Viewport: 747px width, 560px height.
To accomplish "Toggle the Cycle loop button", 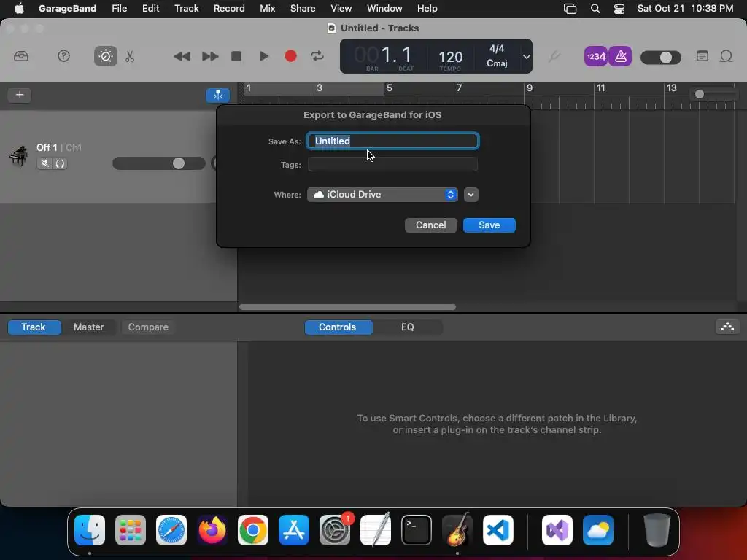I will point(317,56).
